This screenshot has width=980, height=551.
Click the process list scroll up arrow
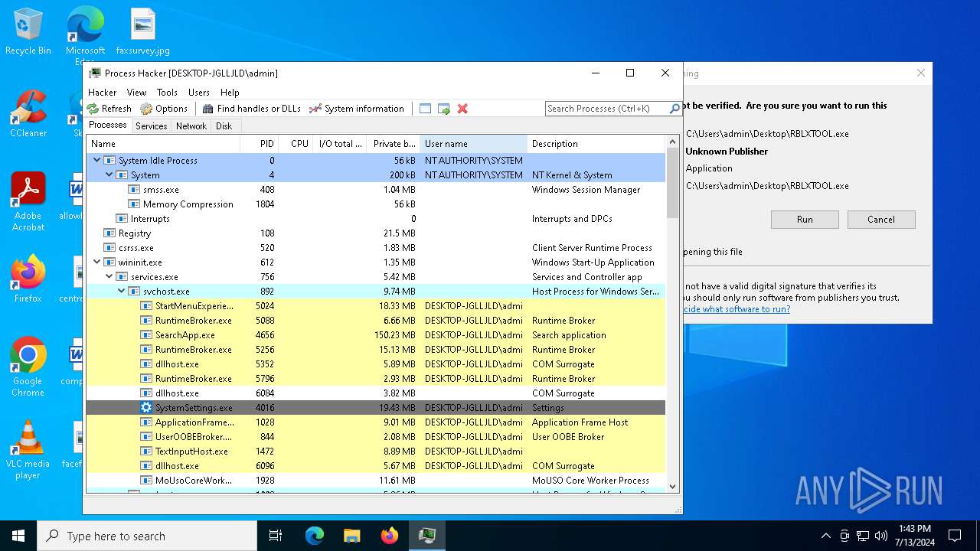672,142
